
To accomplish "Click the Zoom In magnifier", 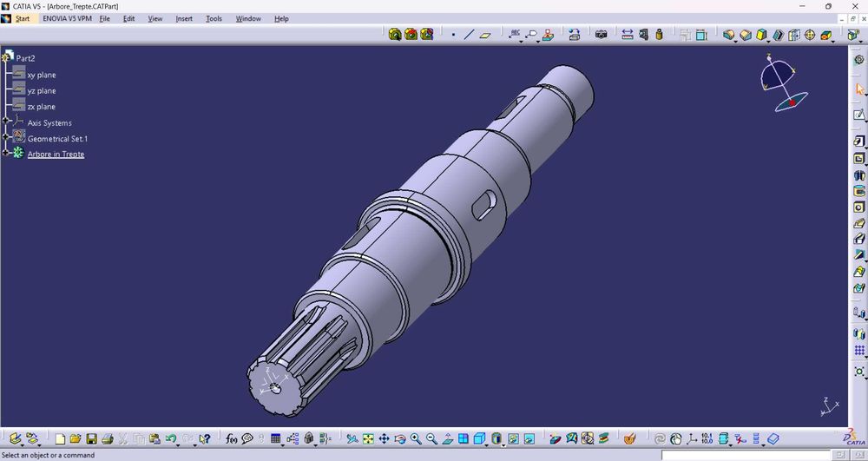I will [416, 439].
